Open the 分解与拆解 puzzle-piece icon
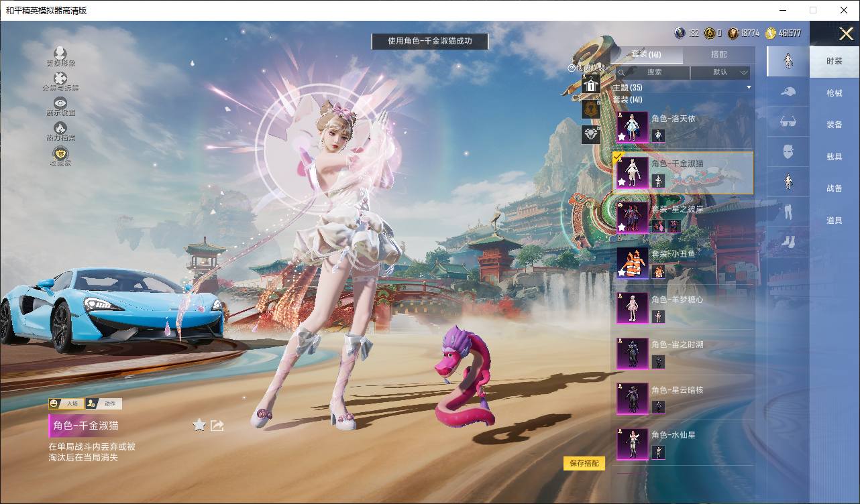 tap(60, 78)
